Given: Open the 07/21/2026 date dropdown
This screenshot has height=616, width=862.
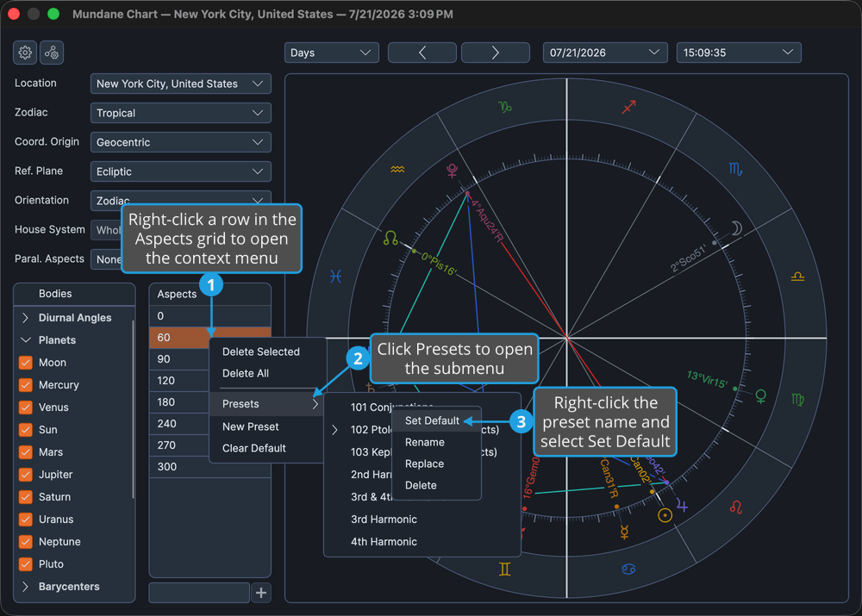Looking at the screenshot, I should tap(605, 53).
